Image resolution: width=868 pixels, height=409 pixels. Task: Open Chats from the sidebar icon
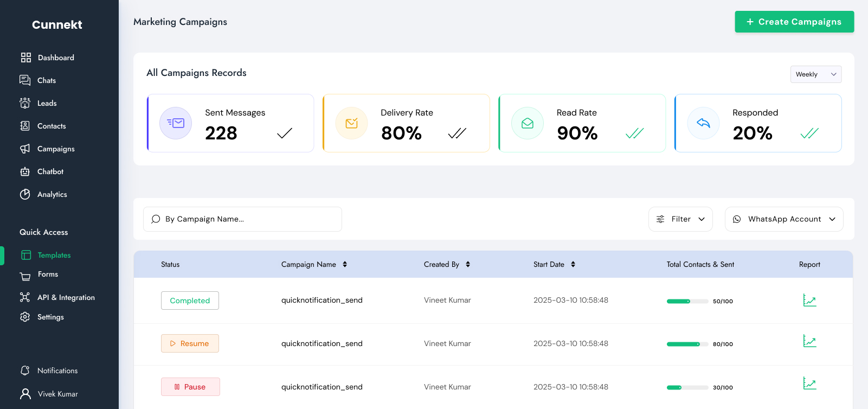coord(25,80)
